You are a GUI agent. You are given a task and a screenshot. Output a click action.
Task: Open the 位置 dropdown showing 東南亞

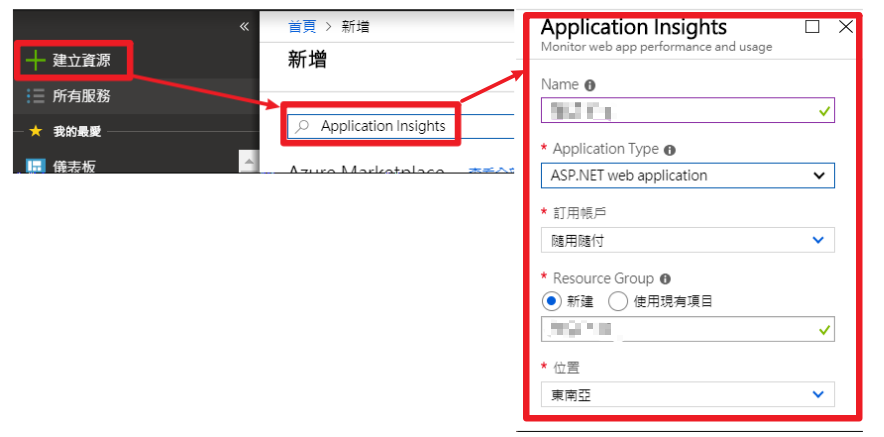pos(688,394)
